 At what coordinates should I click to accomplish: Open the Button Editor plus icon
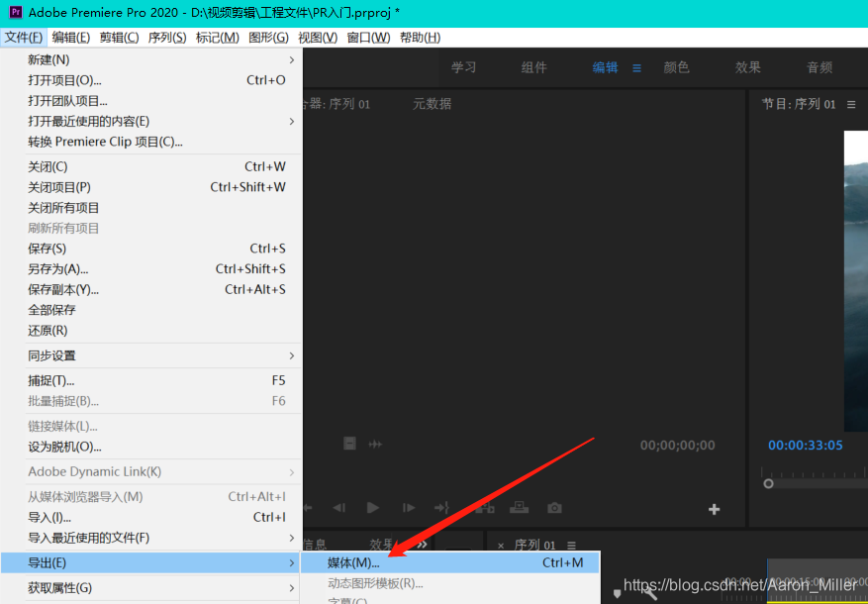point(715,509)
